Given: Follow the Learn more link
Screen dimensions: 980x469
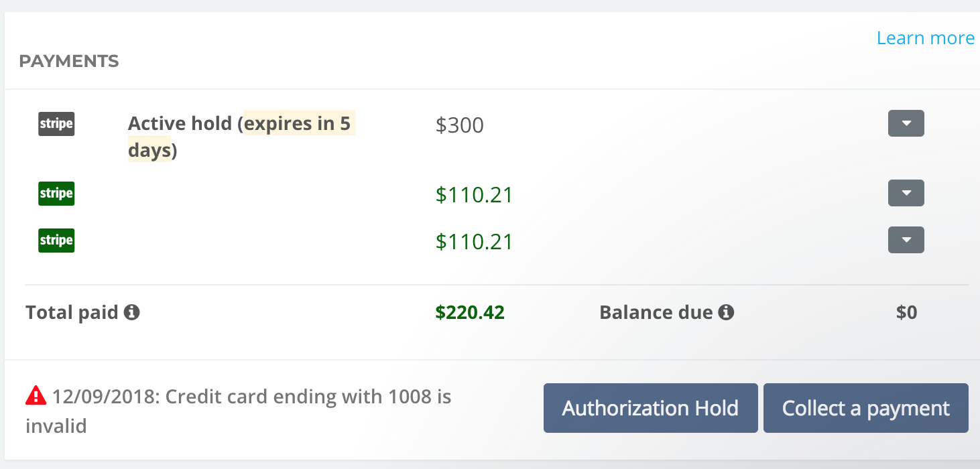Looking at the screenshot, I should point(926,38).
